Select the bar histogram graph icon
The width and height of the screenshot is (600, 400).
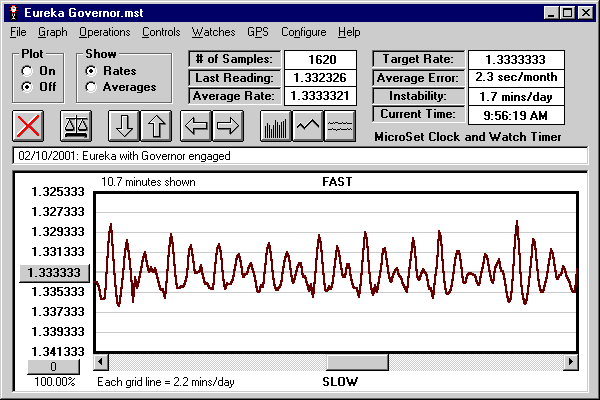pyautogui.click(x=276, y=126)
